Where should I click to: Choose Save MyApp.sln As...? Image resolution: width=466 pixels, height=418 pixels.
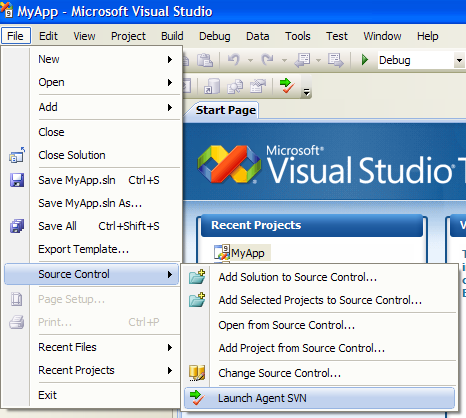pyautogui.click(x=92, y=203)
